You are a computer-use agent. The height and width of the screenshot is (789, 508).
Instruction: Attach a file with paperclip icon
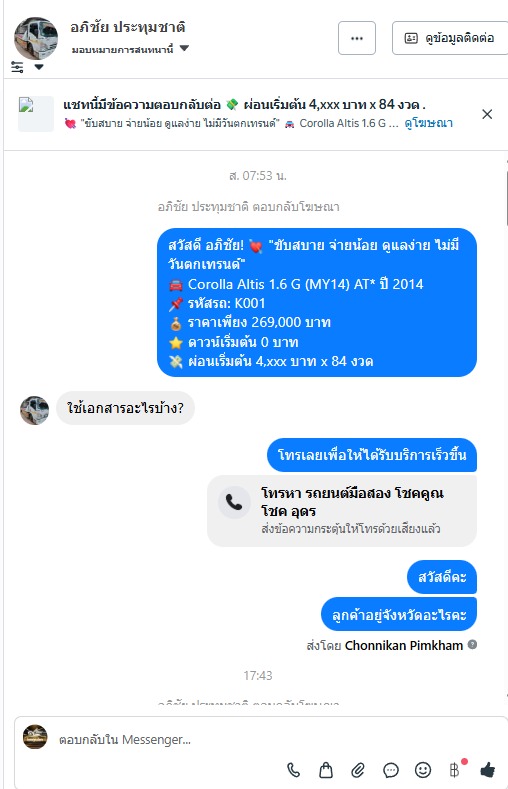click(358, 770)
